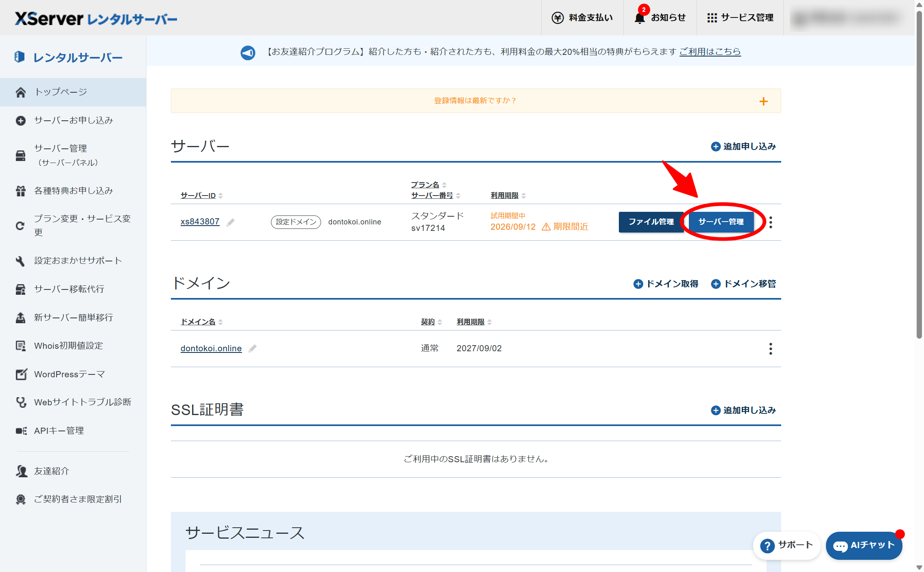Open APIキー管理 sidebar item
This screenshot has height=572, width=924.
[x=73, y=431]
